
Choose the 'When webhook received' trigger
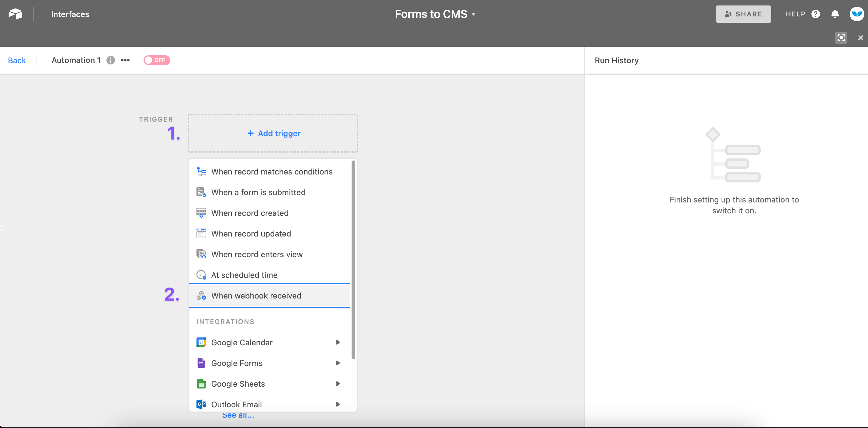click(x=256, y=296)
